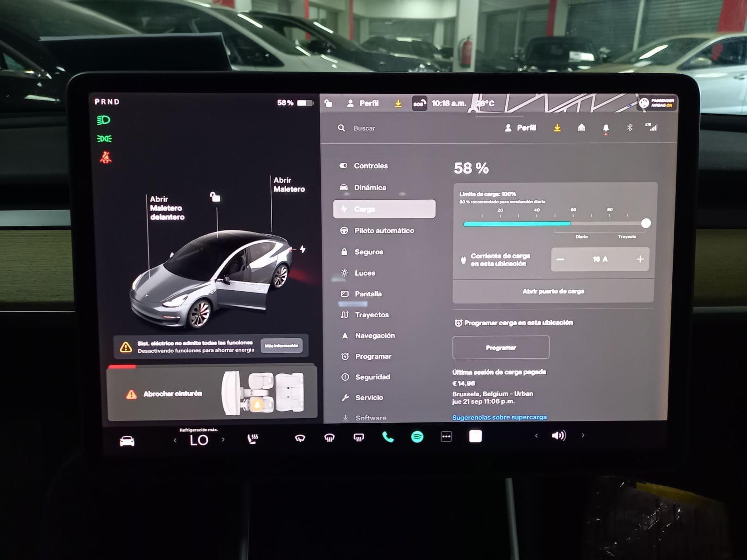Toggle the front defrost icon
Image resolution: width=747 pixels, height=560 pixels.
(x=329, y=438)
